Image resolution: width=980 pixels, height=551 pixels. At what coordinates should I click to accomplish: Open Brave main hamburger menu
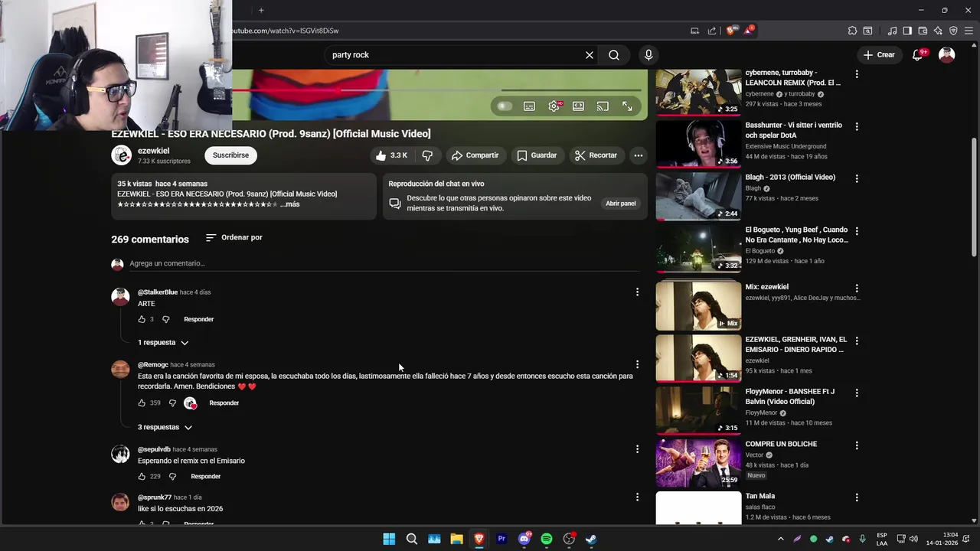click(x=969, y=31)
